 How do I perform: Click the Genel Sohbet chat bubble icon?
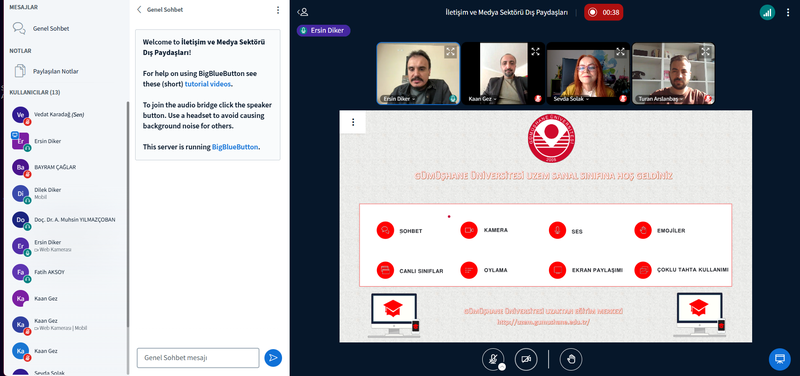click(19, 29)
